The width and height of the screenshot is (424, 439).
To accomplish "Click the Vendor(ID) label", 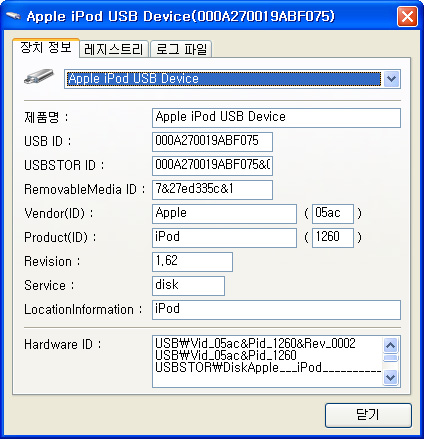I will point(59,214).
